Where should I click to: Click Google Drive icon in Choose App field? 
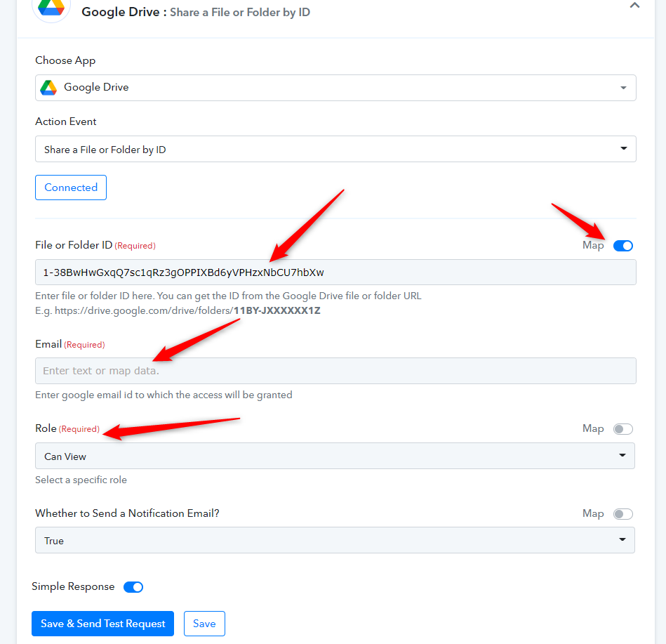(48, 88)
